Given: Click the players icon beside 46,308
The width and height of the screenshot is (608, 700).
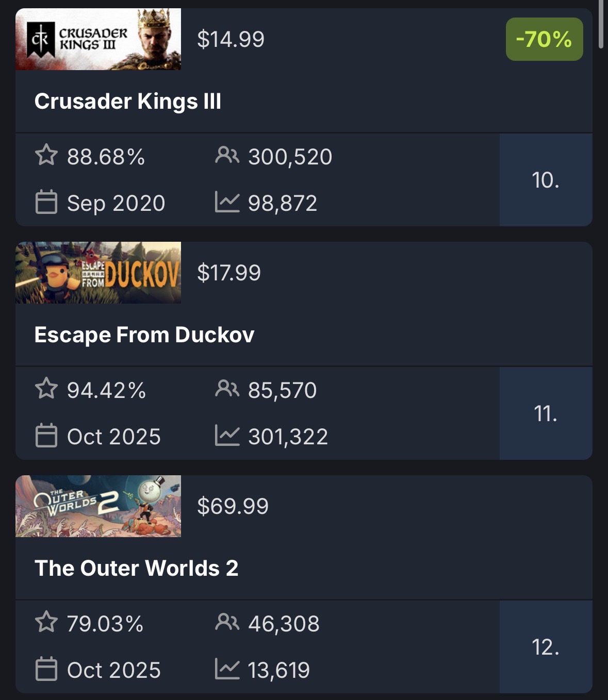Looking at the screenshot, I should pos(227,622).
